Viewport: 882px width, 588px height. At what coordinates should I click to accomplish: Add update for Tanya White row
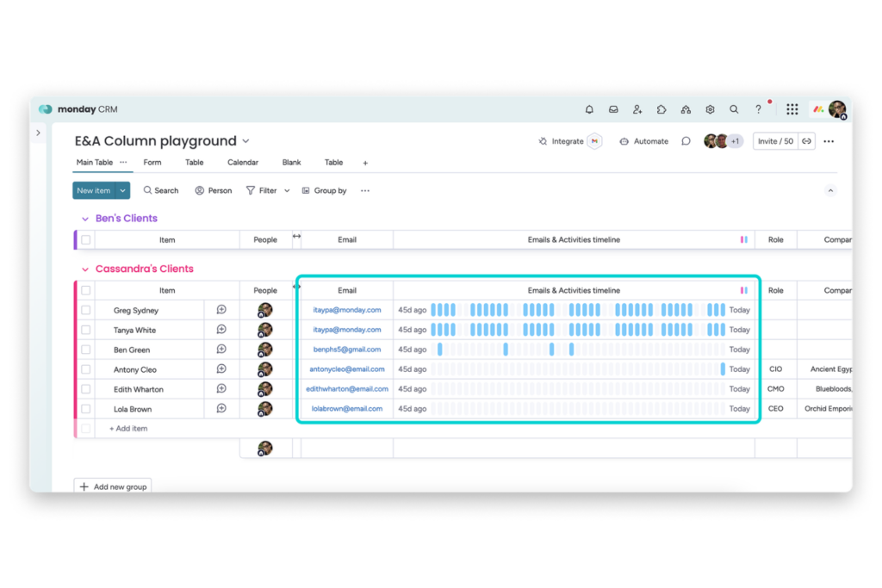(x=221, y=330)
